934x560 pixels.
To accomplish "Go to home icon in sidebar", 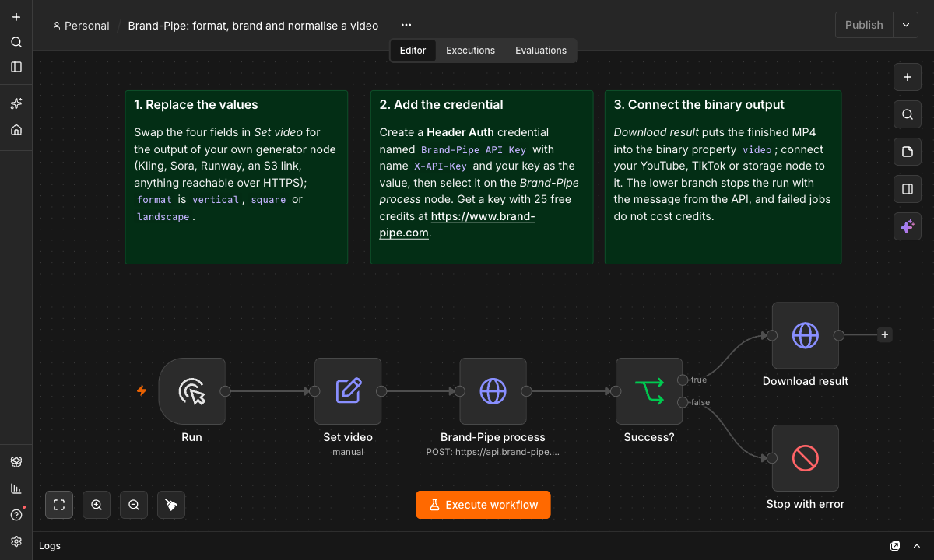I will (x=16, y=130).
